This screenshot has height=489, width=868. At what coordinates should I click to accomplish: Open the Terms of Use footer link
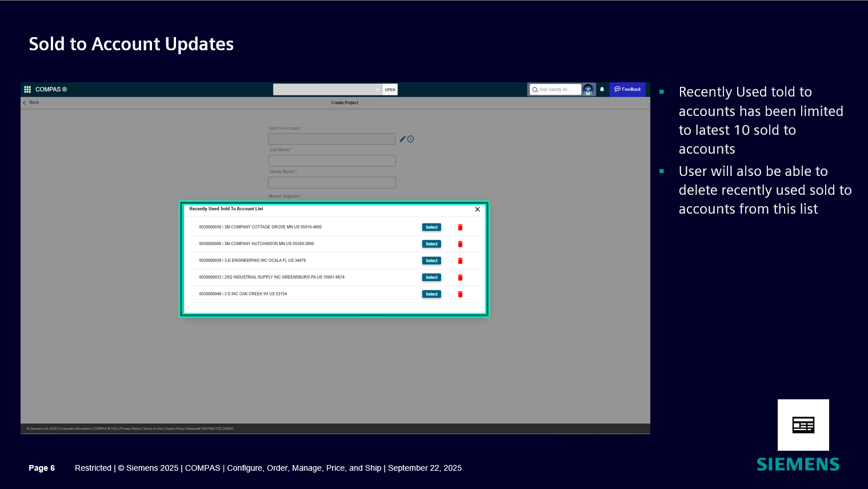[x=153, y=428]
